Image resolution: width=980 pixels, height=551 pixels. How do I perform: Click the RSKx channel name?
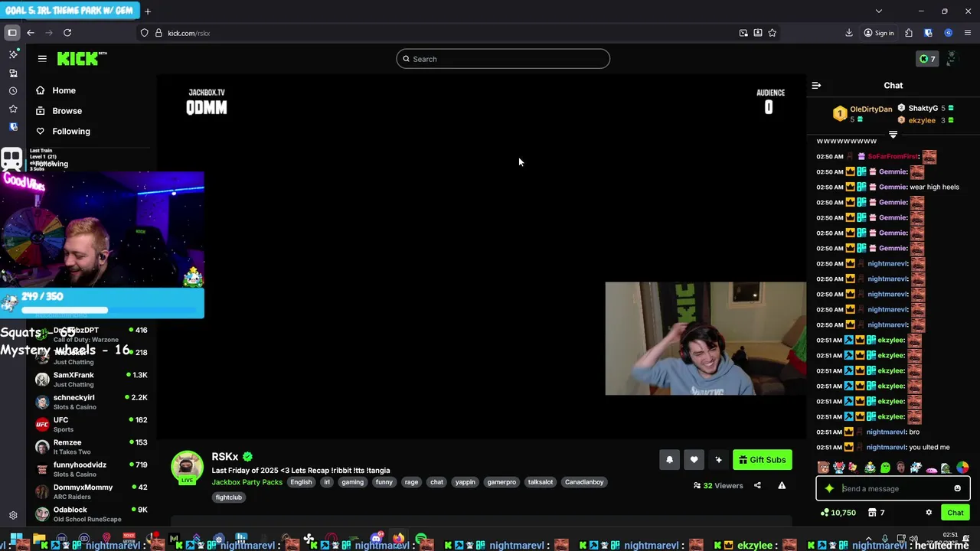[x=225, y=457]
